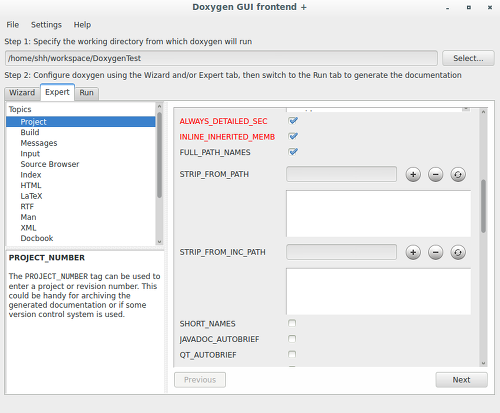Viewport: 500px width, 413px height.
Task: Close the Doxygen GUI window
Action: [x=490, y=7]
